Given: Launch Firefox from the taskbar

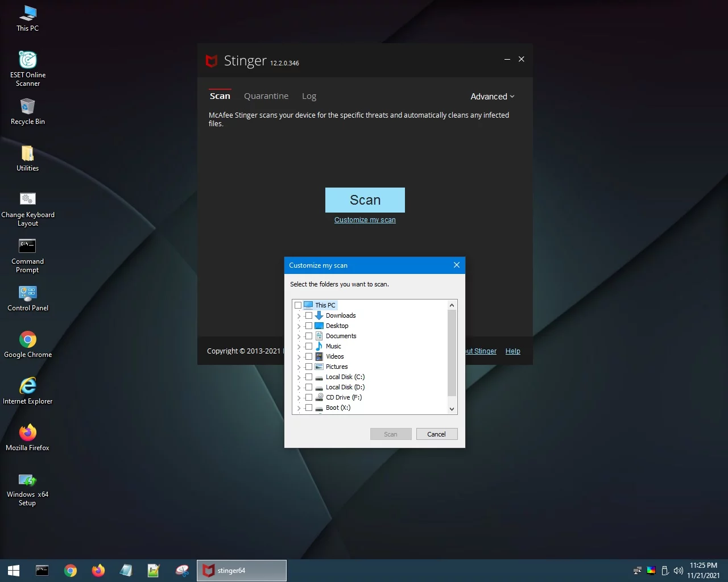Looking at the screenshot, I should [x=98, y=571].
